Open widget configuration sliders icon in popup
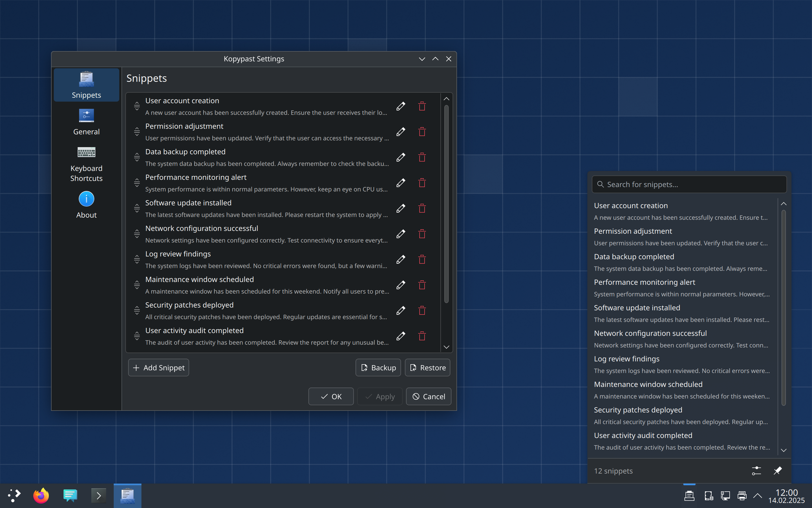Viewport: 812px width, 508px height. 756,471
